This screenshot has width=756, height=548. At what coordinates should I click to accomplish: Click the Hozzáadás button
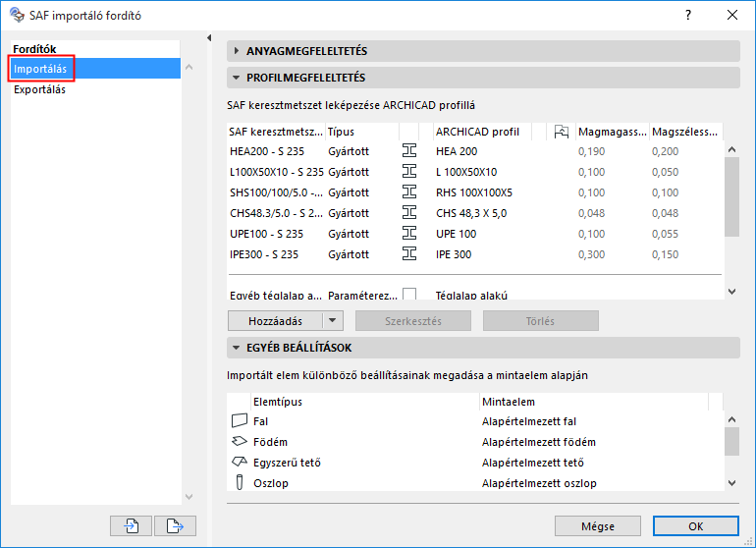pyautogui.click(x=275, y=321)
